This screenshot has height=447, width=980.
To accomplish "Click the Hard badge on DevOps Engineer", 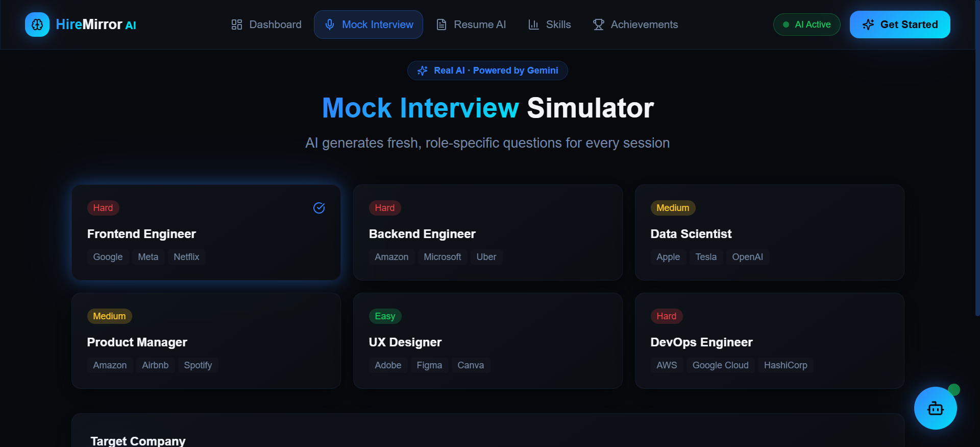I will tap(667, 316).
